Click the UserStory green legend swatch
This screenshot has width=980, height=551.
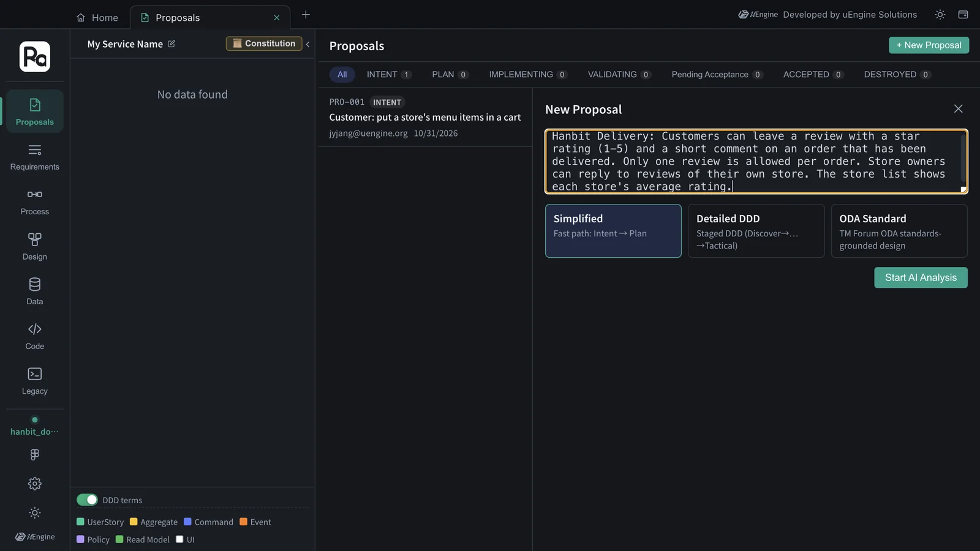tap(80, 522)
